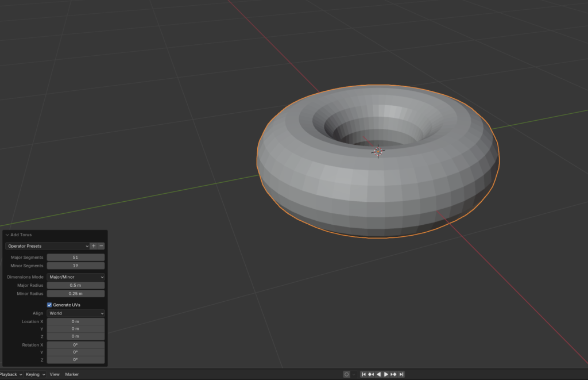Open the Operator Presets dropdown
This screenshot has height=380, width=588.
pyautogui.click(x=48, y=246)
